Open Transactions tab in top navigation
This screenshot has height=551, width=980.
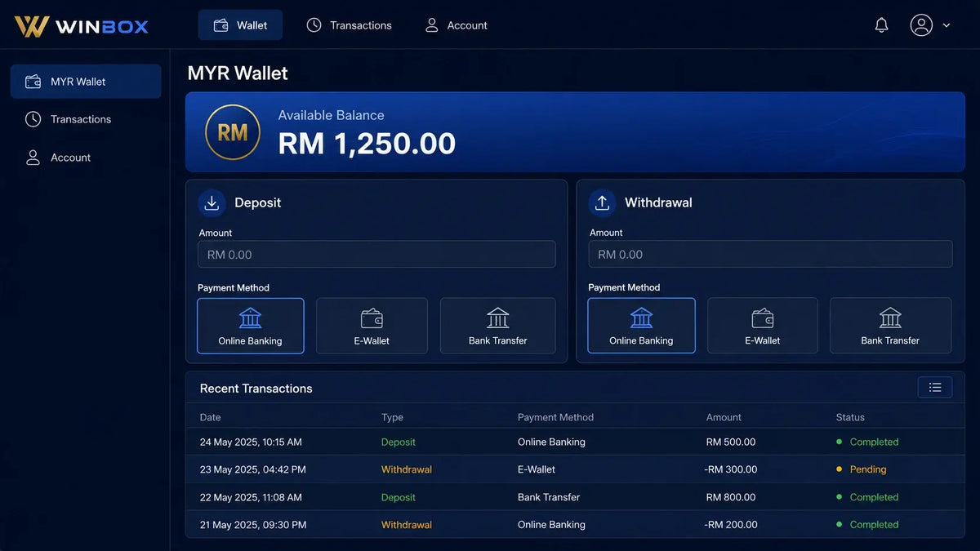point(349,25)
